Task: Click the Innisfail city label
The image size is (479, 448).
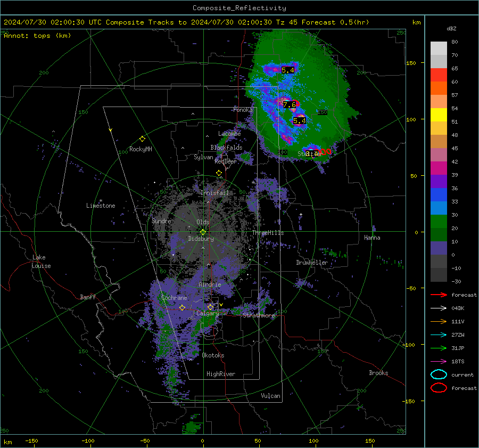Action: (x=214, y=193)
